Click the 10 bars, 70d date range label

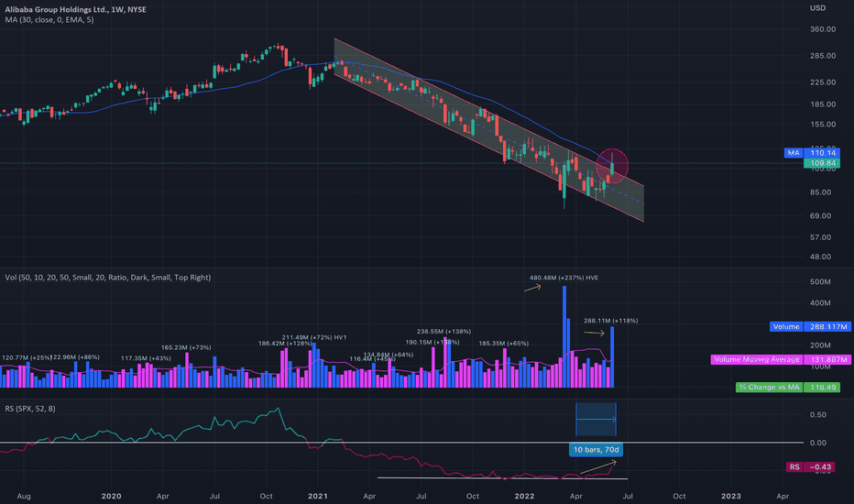pyautogui.click(x=596, y=450)
